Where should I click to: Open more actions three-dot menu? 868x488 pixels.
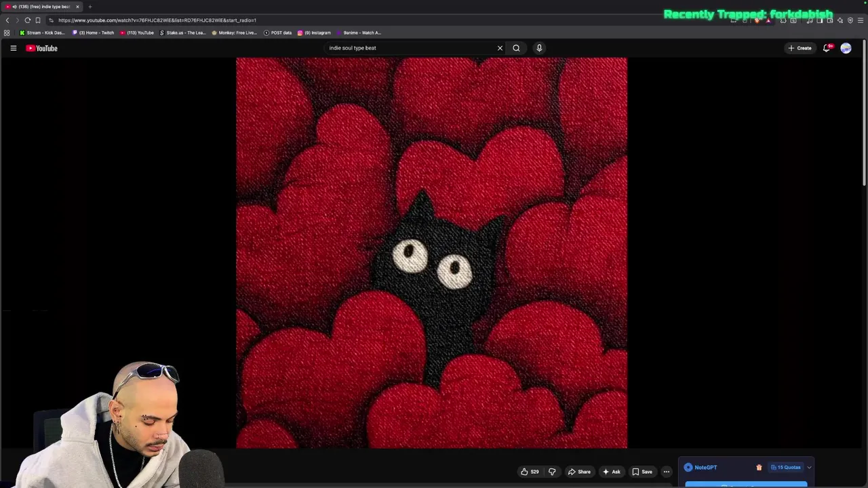point(667,472)
